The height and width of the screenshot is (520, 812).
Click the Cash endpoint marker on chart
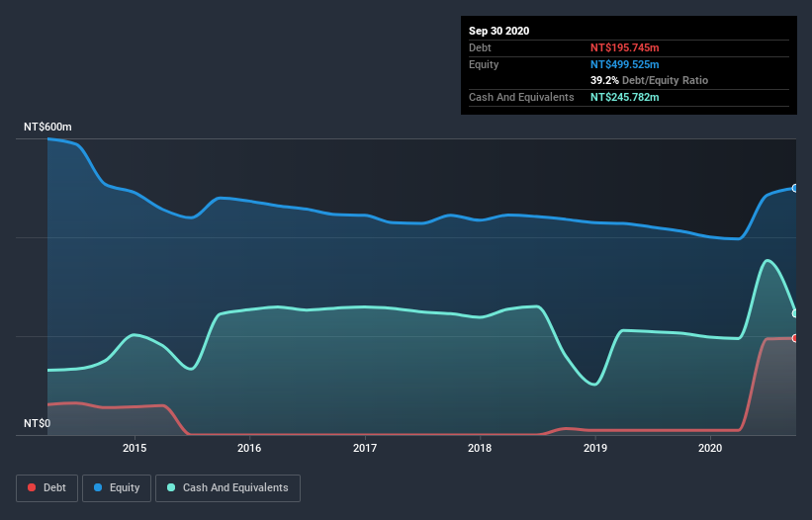(x=795, y=313)
